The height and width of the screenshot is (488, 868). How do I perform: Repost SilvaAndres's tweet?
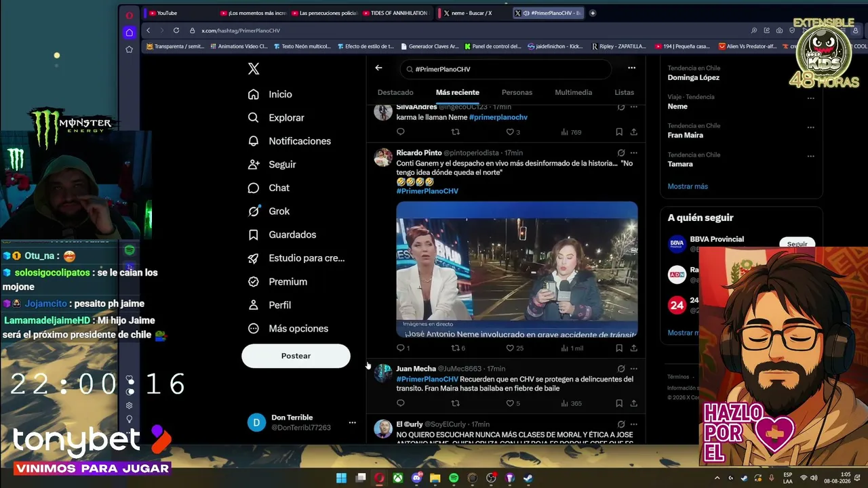click(x=455, y=132)
